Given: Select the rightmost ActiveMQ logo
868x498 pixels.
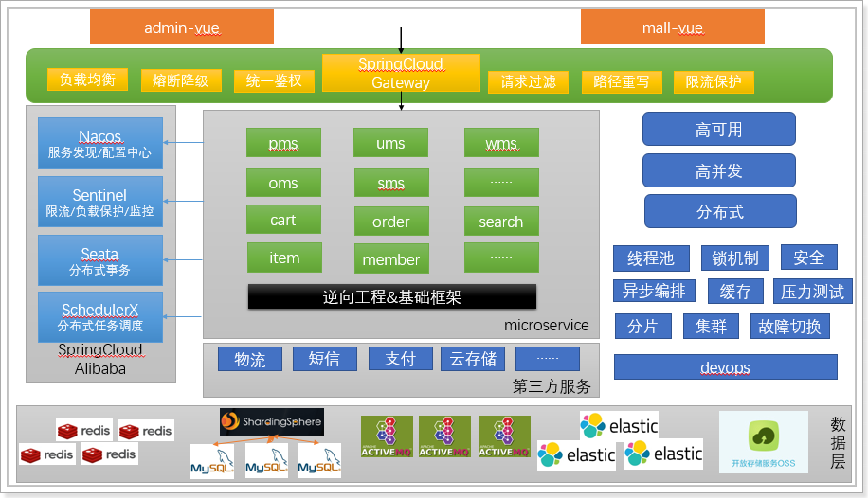Looking at the screenshot, I should [x=504, y=437].
